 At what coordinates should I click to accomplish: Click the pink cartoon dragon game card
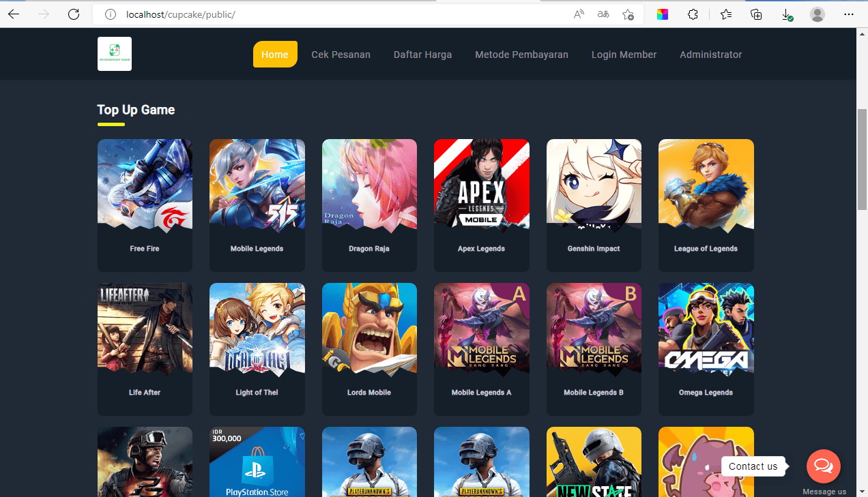(706, 462)
